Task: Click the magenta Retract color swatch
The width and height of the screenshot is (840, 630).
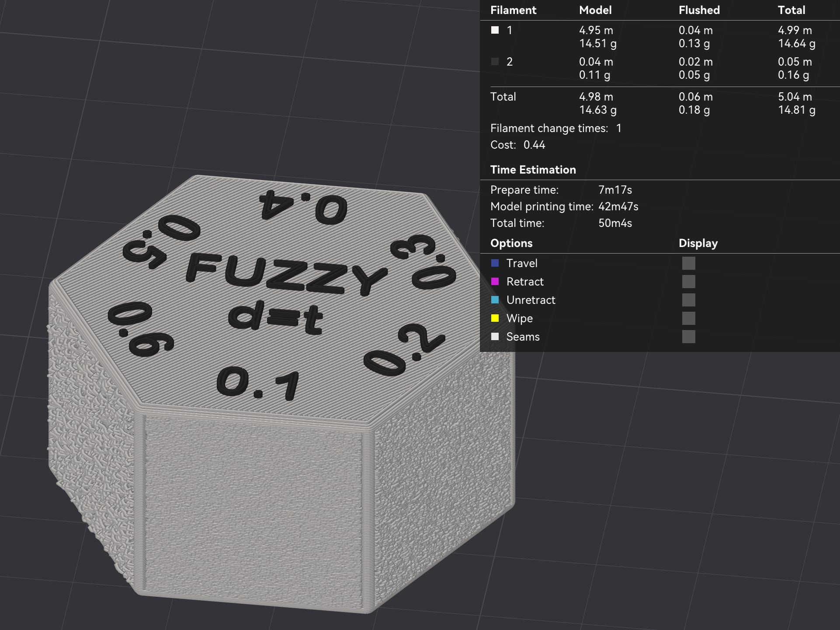Action: [x=495, y=282]
